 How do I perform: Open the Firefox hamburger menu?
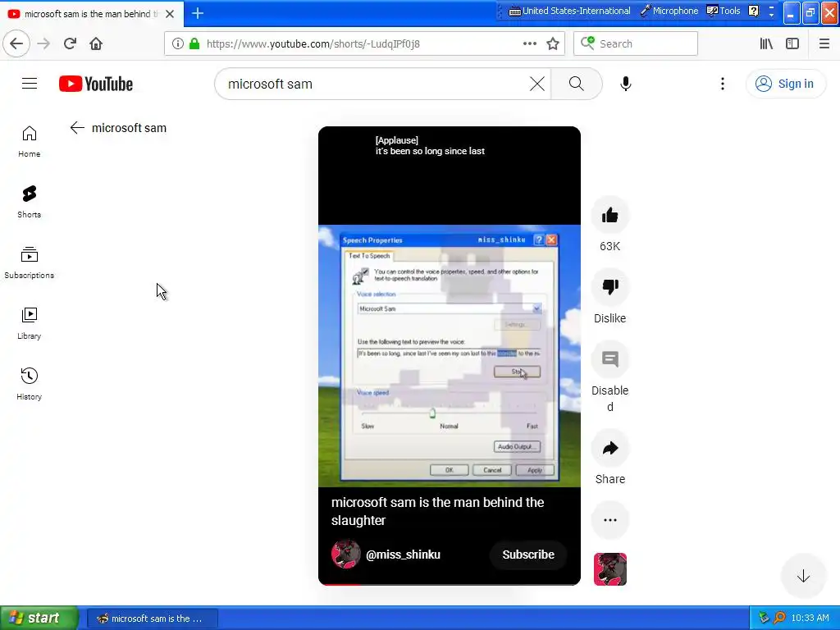pyautogui.click(x=824, y=43)
